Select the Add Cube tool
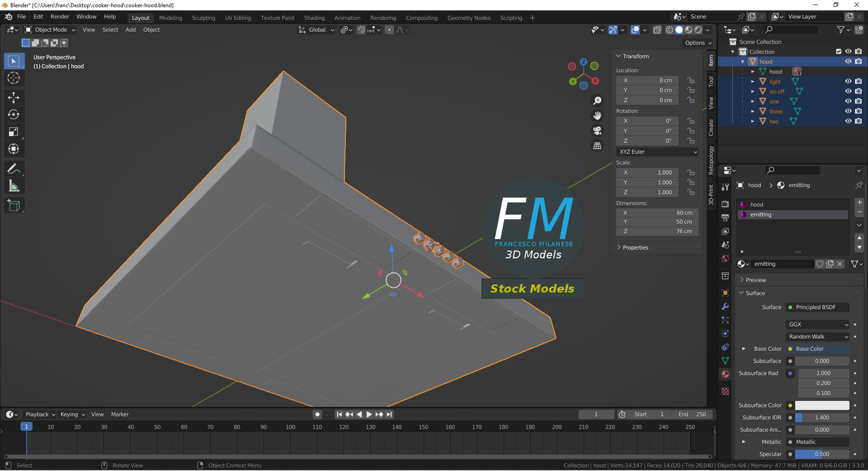The image size is (868, 471). 14,206
